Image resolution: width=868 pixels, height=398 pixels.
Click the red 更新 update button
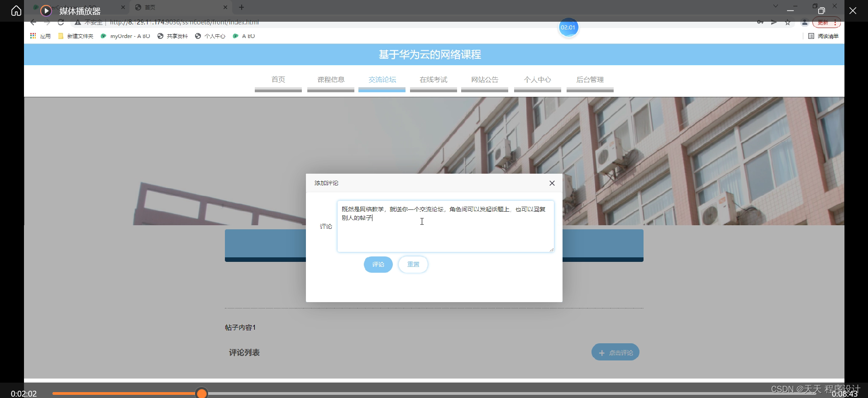coord(826,23)
